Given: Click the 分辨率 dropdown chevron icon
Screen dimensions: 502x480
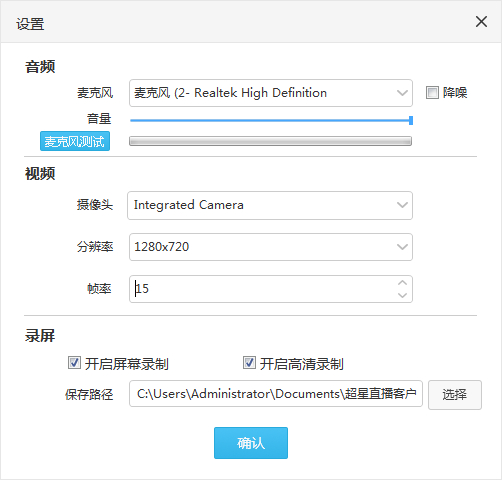Looking at the screenshot, I should click(402, 247).
